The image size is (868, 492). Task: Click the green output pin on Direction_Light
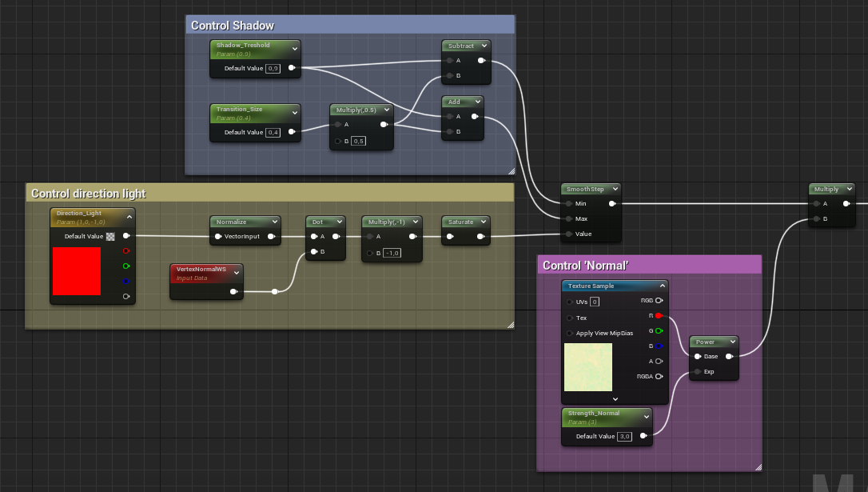[126, 266]
